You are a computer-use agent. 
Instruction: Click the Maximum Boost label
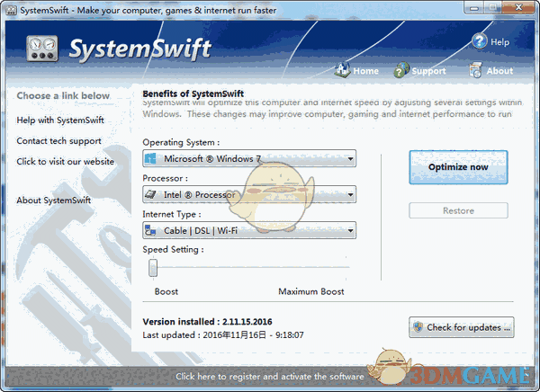(x=311, y=291)
